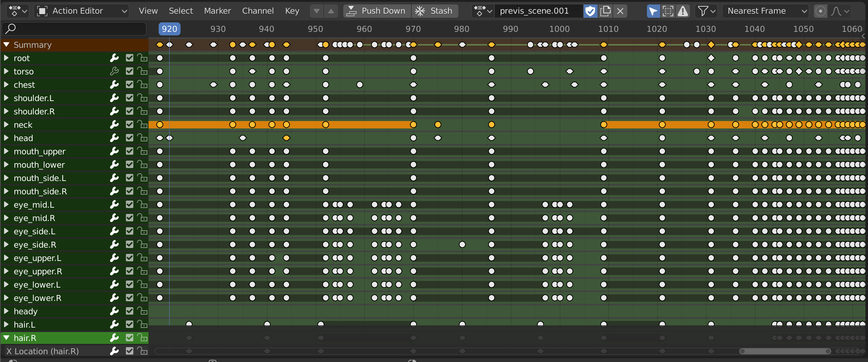Click the wrench modifier icon on torso channel
Image resolution: width=868 pixels, height=362 pixels.
click(114, 71)
